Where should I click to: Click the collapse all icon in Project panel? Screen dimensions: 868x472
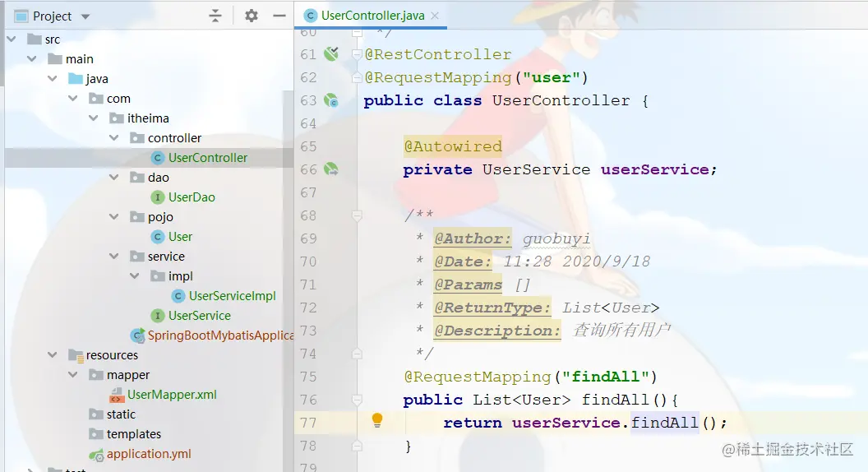[215, 16]
